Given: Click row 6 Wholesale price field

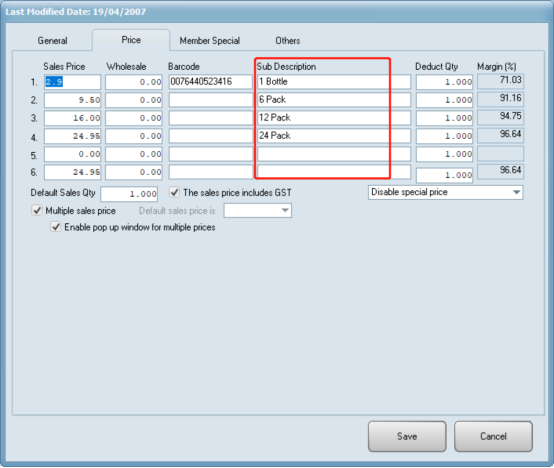Looking at the screenshot, I should tap(134, 172).
